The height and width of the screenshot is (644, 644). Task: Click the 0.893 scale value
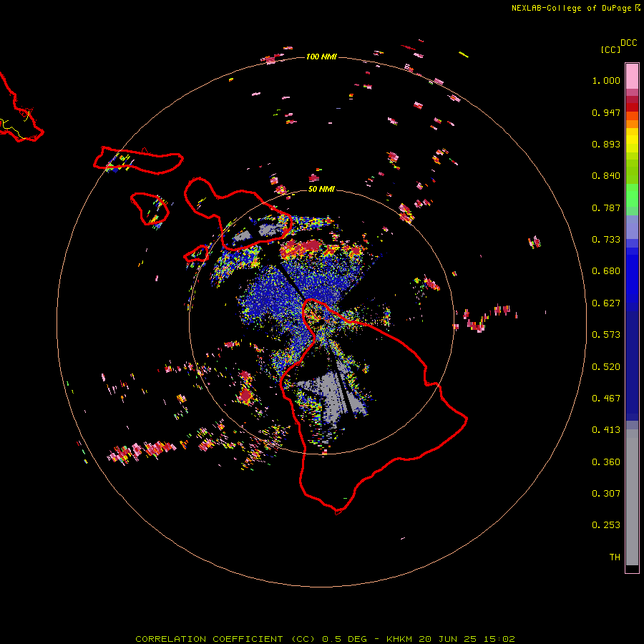(606, 144)
